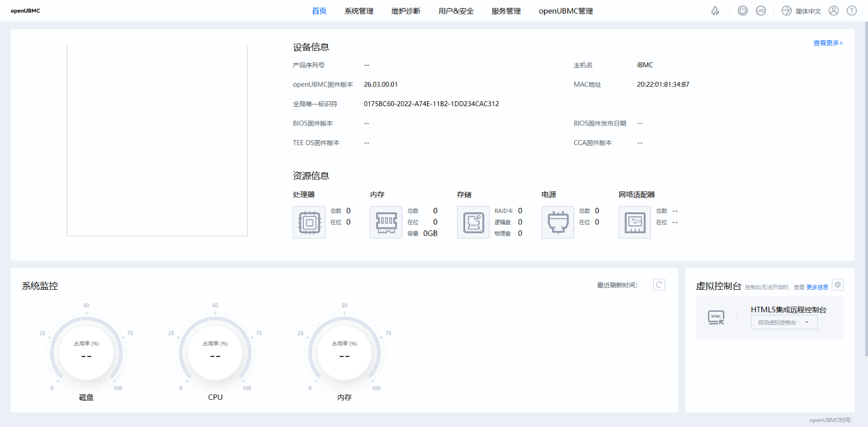Click the power supply (电源) plug icon
Screen dimensions: 868x427
pyautogui.click(x=557, y=222)
